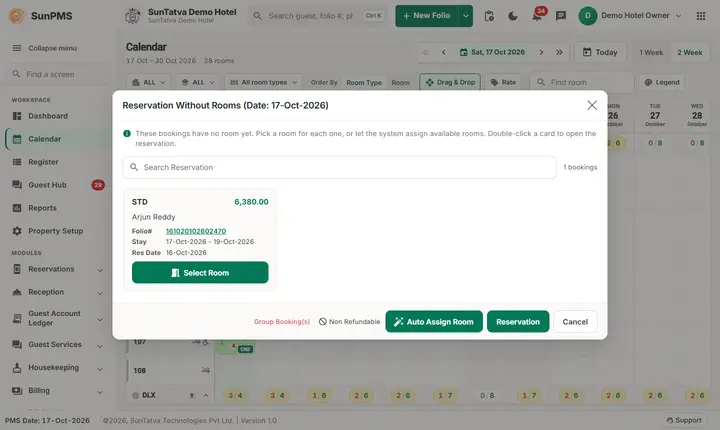Click the global guest search field

319,16
